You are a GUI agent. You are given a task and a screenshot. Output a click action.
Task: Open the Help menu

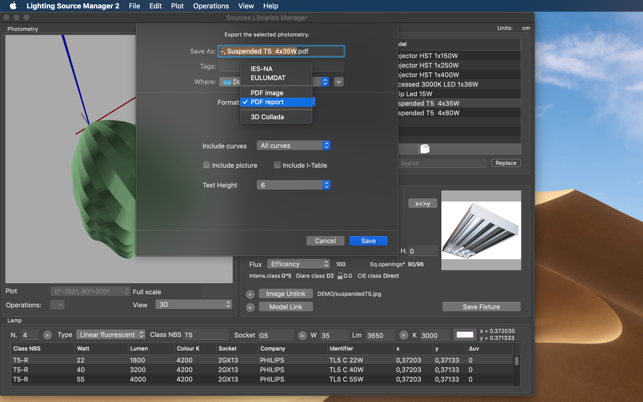click(x=271, y=6)
